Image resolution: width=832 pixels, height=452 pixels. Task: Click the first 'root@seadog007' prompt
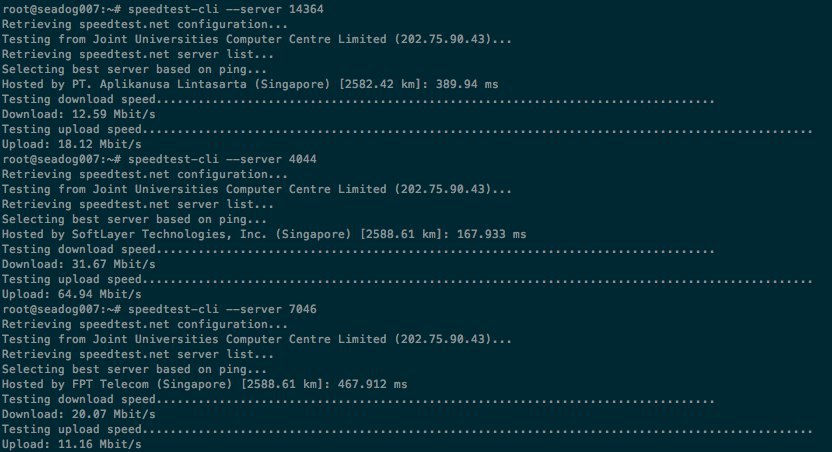(51, 9)
